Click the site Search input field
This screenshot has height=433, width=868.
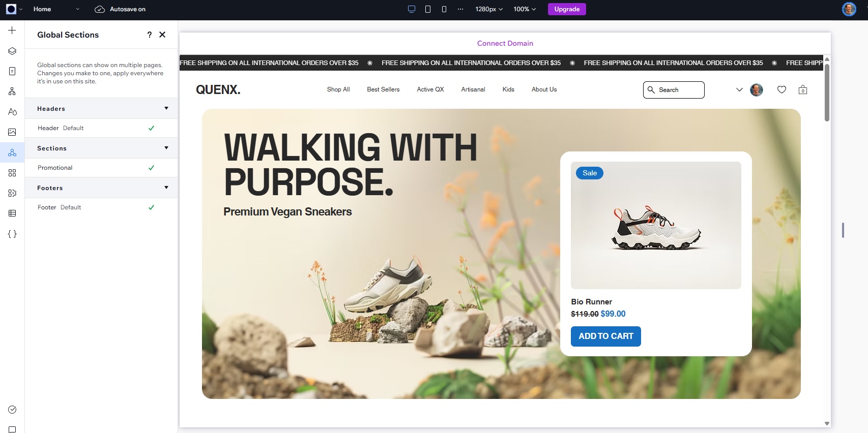pos(674,90)
